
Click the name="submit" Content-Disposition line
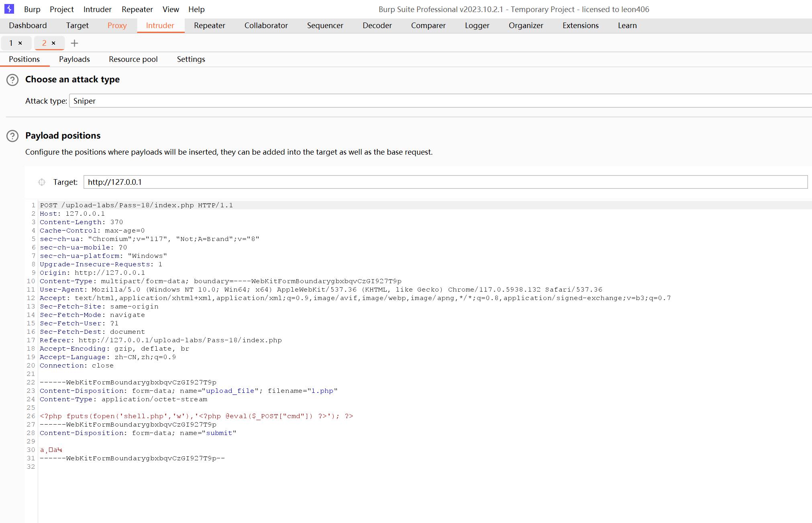[138, 433]
